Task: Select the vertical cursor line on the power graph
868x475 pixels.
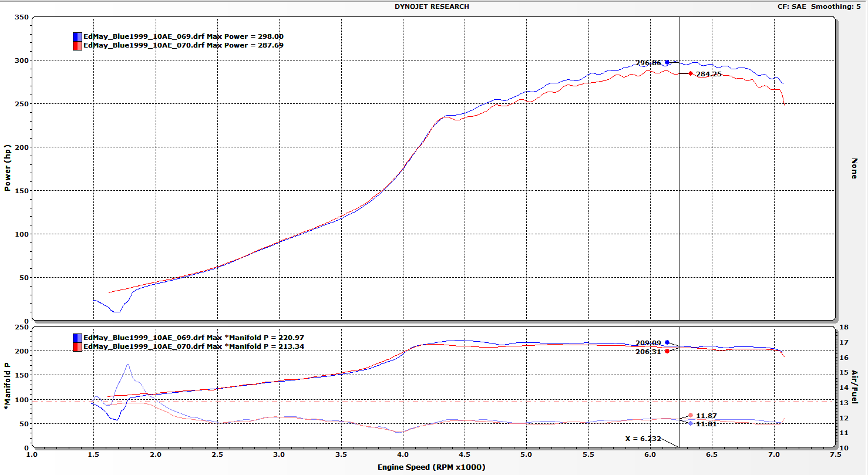Action: tap(679, 169)
